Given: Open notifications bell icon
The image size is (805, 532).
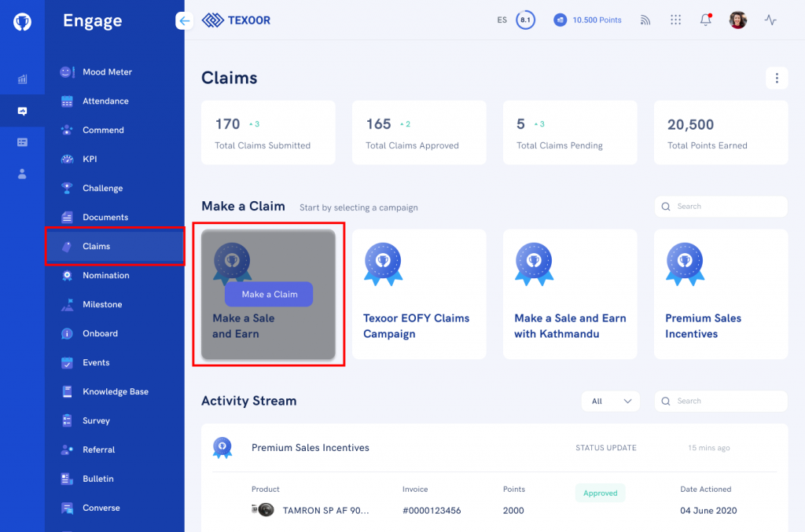Looking at the screenshot, I should (x=706, y=20).
